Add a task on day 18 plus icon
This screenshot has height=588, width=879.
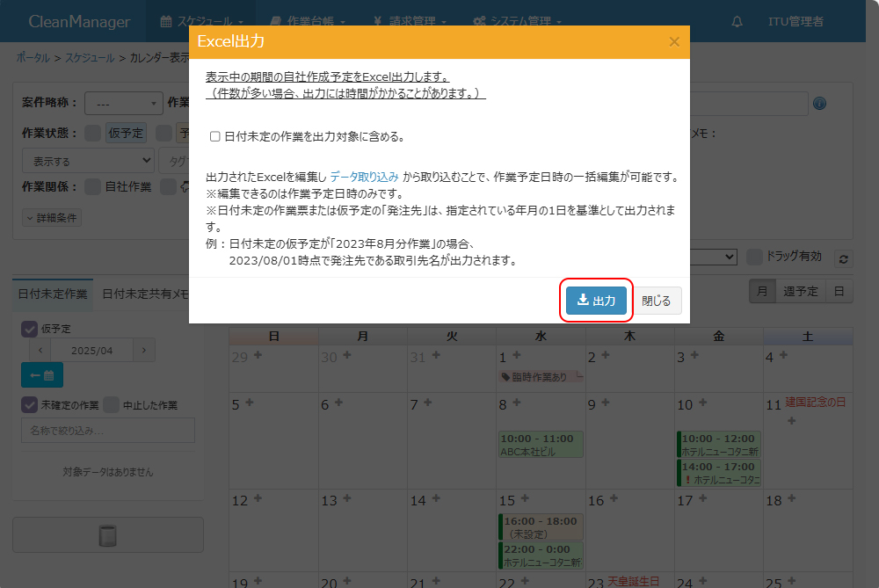coord(792,498)
